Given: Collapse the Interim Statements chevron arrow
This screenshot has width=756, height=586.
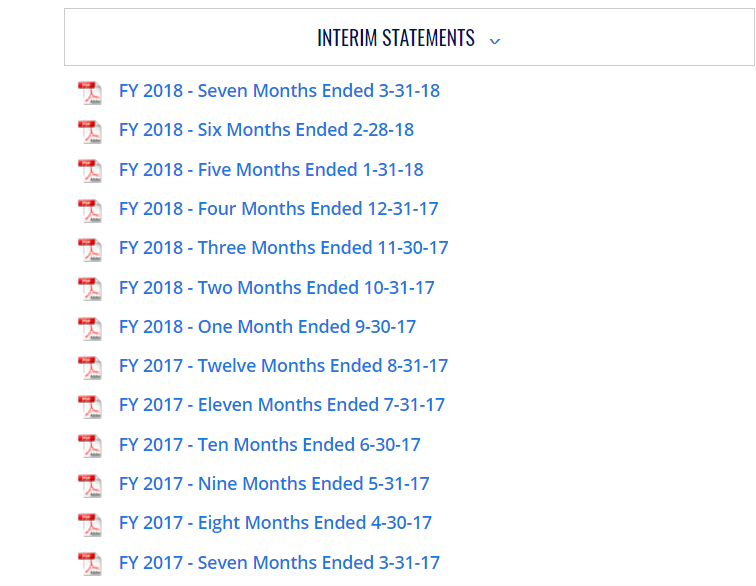Looking at the screenshot, I should coord(495,40).
